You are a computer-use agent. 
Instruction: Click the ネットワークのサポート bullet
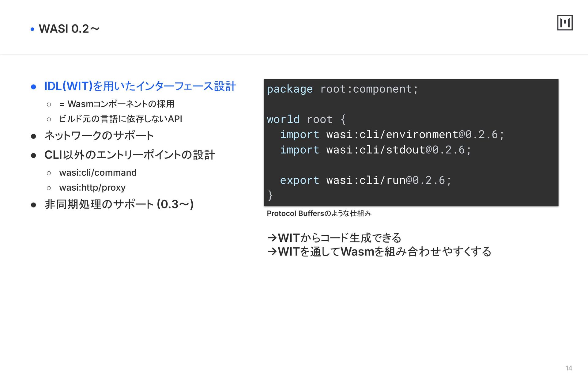[x=99, y=135]
